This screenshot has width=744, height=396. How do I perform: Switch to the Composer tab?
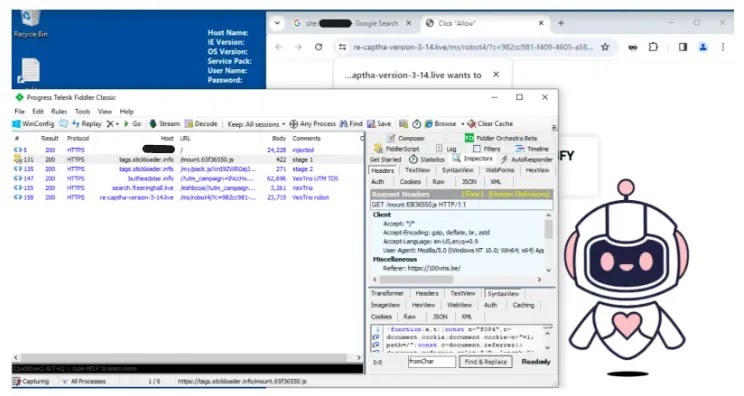point(406,138)
